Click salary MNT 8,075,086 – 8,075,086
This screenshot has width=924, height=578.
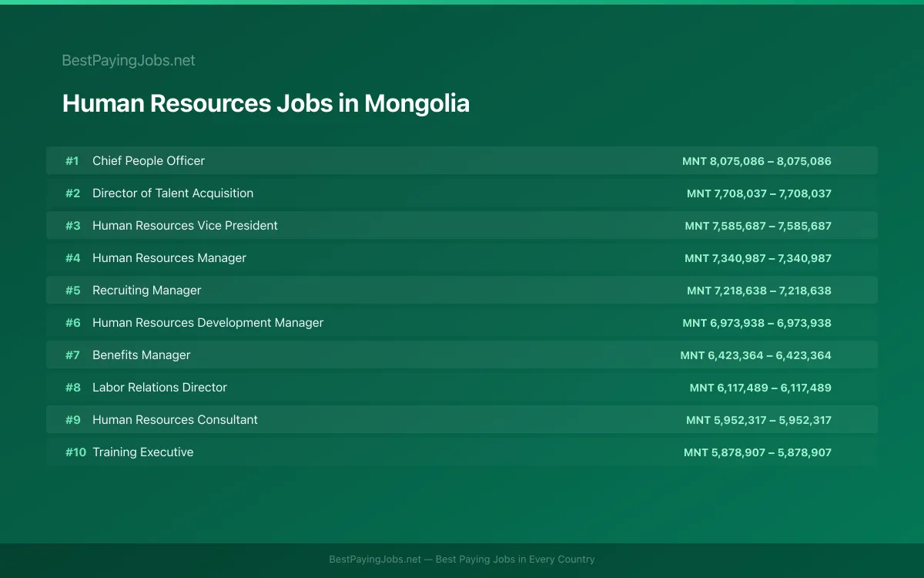pos(757,161)
